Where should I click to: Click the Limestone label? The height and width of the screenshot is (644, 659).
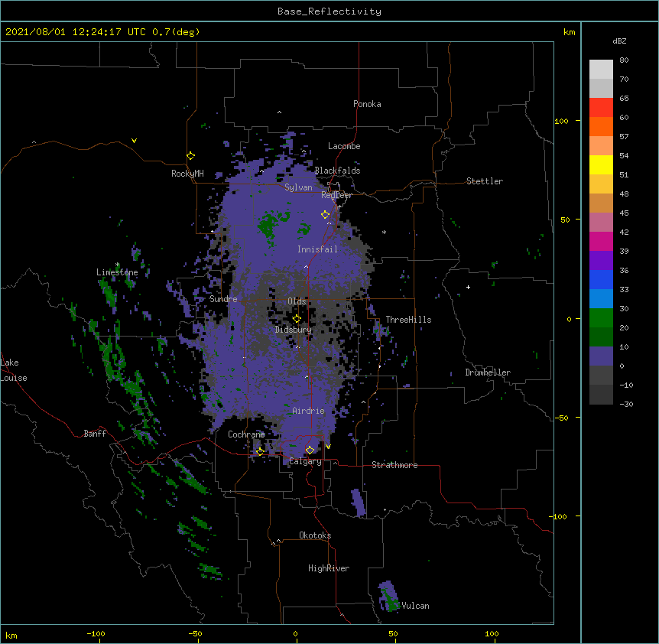click(x=117, y=272)
